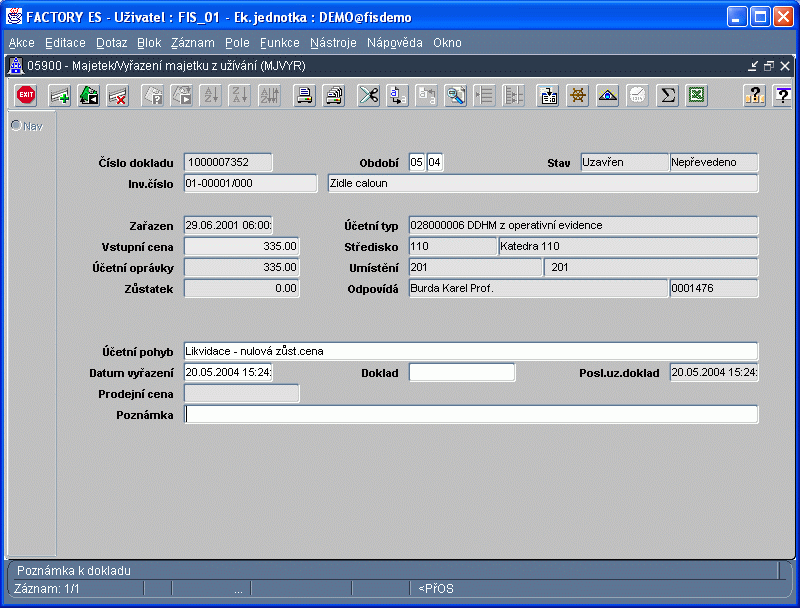Click Účetní typ field '028000006 DDHM'
This screenshot has height=608, width=800.
(x=583, y=225)
